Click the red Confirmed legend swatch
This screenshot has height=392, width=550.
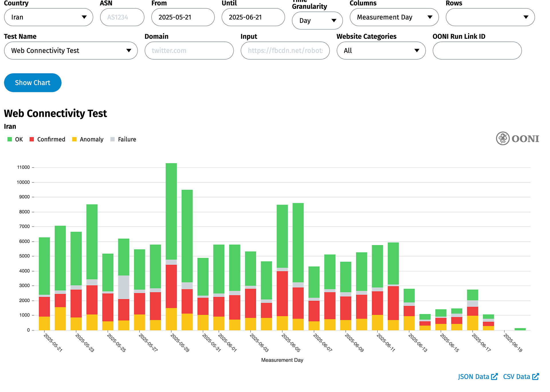click(x=32, y=139)
